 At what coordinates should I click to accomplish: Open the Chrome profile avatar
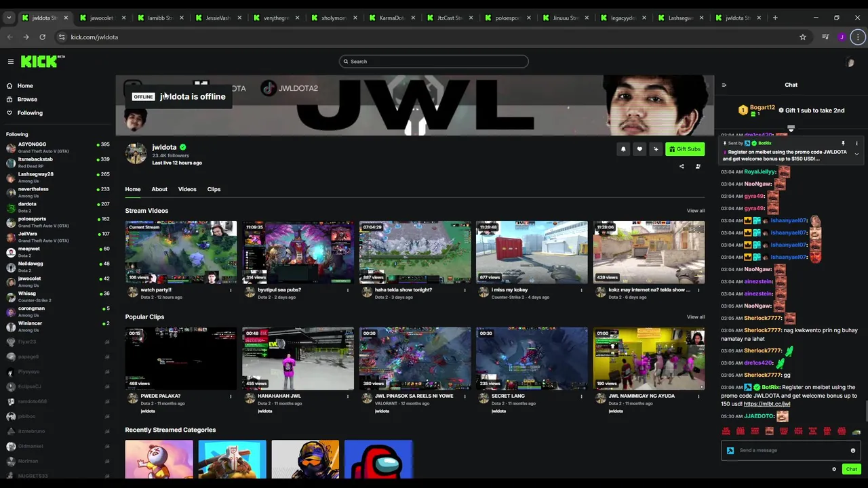[842, 37]
